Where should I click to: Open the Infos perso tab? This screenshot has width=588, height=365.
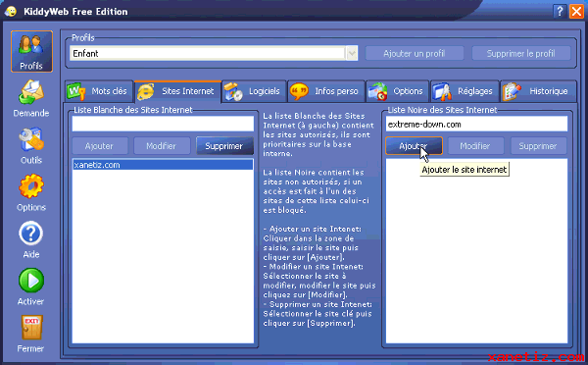pyautogui.click(x=326, y=91)
